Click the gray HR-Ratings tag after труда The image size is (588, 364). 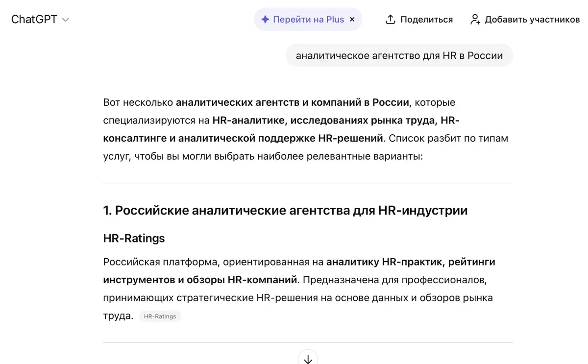pyautogui.click(x=160, y=316)
